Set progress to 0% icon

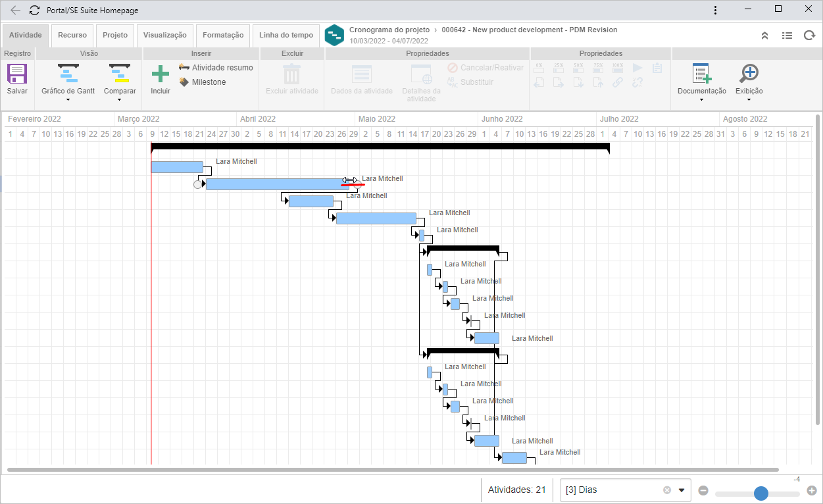pyautogui.click(x=539, y=67)
